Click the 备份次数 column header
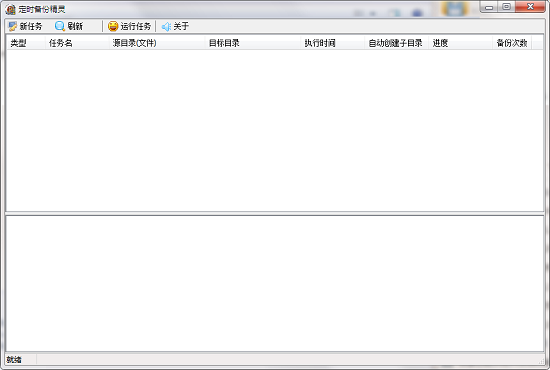The width and height of the screenshot is (550, 370). click(512, 43)
